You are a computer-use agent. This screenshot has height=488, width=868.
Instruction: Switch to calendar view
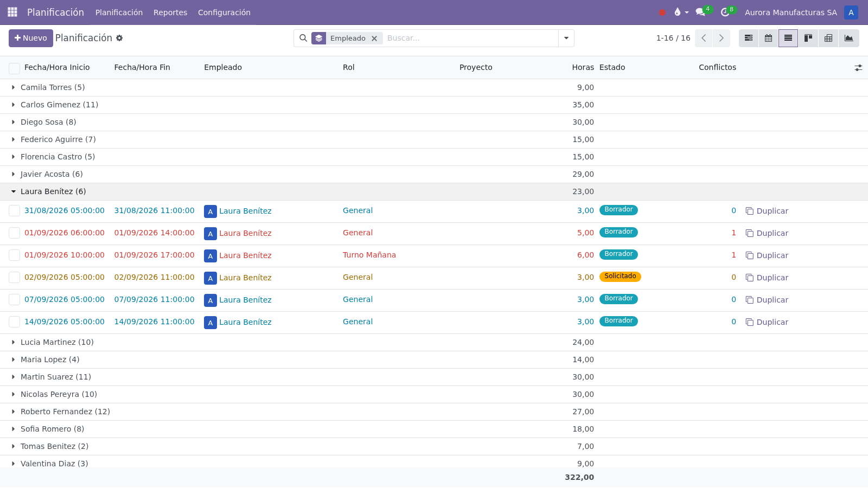coord(769,38)
